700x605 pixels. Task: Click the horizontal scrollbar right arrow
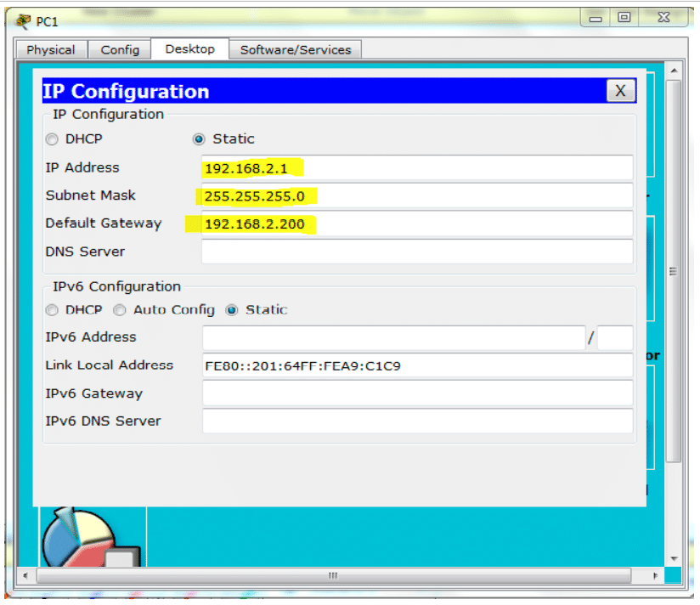(x=655, y=575)
